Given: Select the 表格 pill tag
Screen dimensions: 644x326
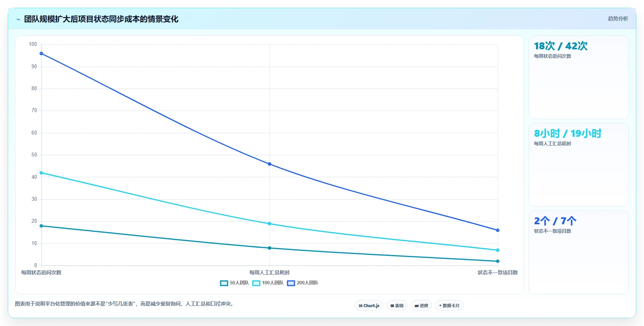Looking at the screenshot, I should coord(397,306).
